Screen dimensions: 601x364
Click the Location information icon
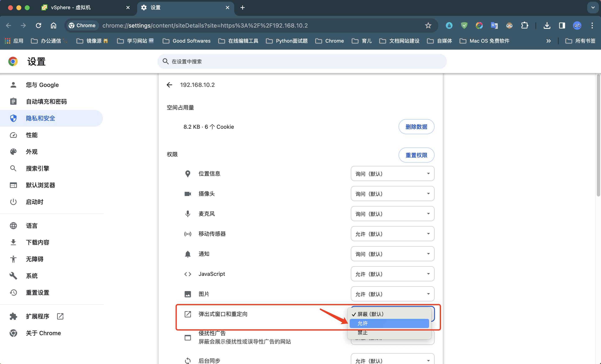point(188,174)
